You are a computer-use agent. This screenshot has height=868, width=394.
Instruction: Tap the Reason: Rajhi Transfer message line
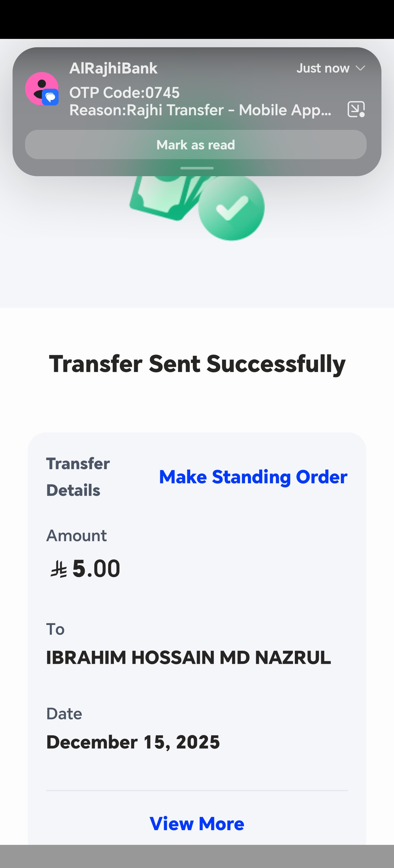click(200, 110)
